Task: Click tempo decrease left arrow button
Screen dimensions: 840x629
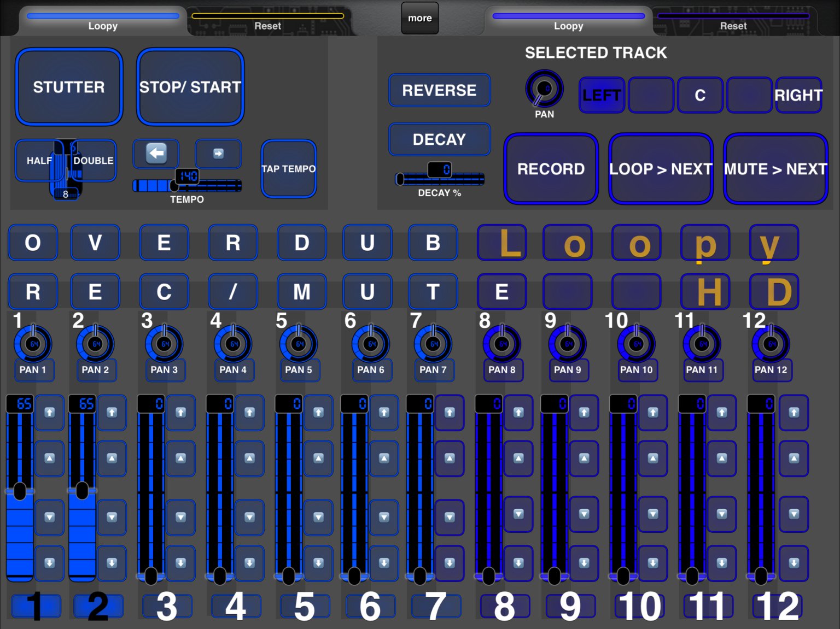Action: 156,154
